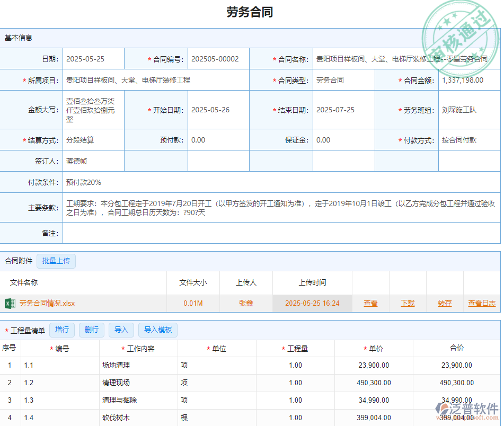
Task: Click the 基本信息 section header
Action: [18, 38]
